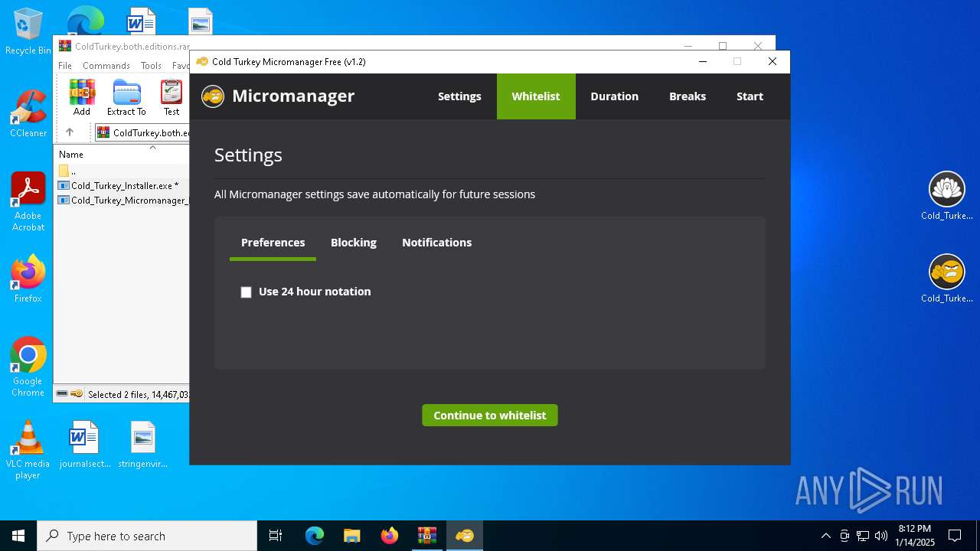Open Recycle Bin desktop icon
The image size is (980, 551).
click(x=28, y=32)
